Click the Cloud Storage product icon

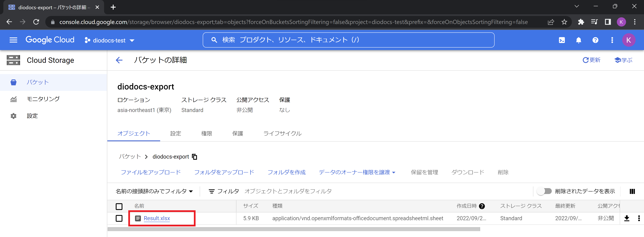tap(13, 60)
